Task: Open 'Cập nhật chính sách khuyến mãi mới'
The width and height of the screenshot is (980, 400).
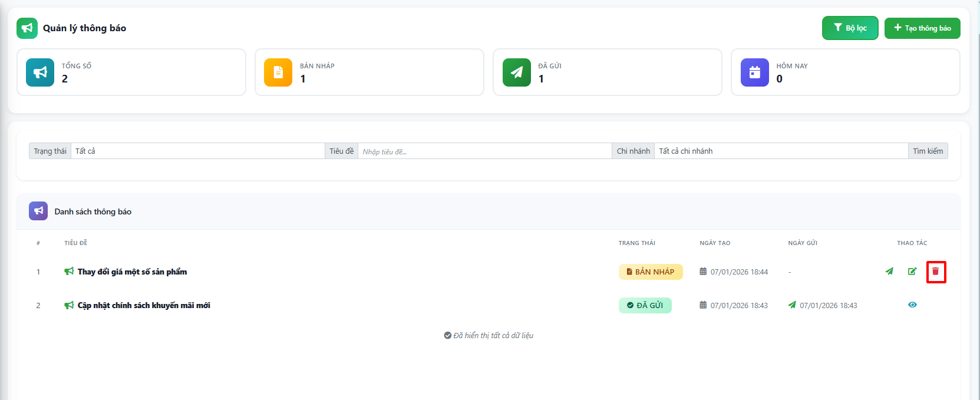Action: pyautogui.click(x=144, y=305)
